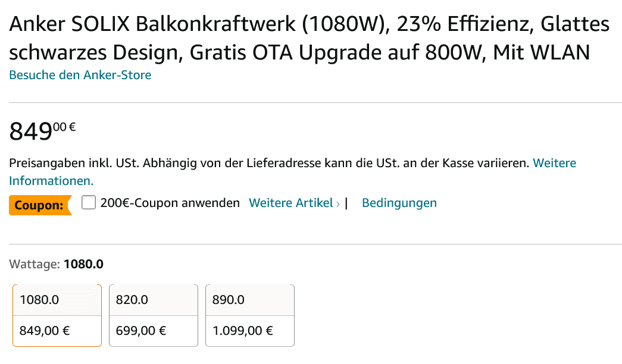Click the orange Coupon badge
Viewport: 622px width, 364px height.
click(x=39, y=205)
